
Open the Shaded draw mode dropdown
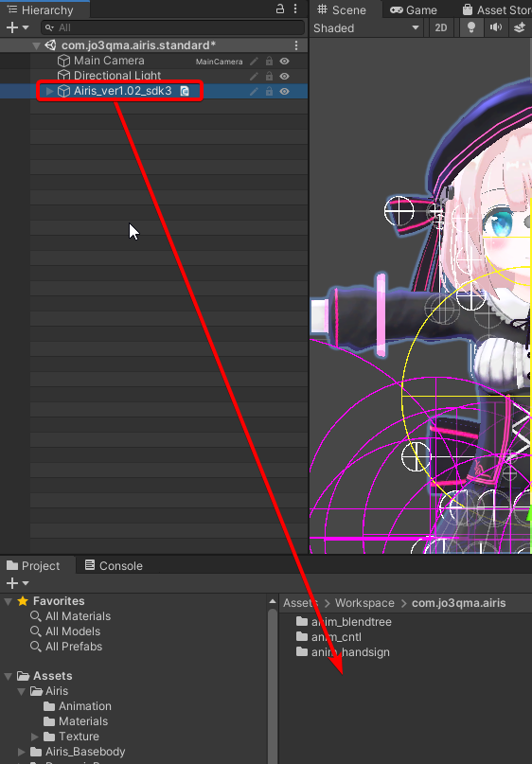[x=366, y=28]
